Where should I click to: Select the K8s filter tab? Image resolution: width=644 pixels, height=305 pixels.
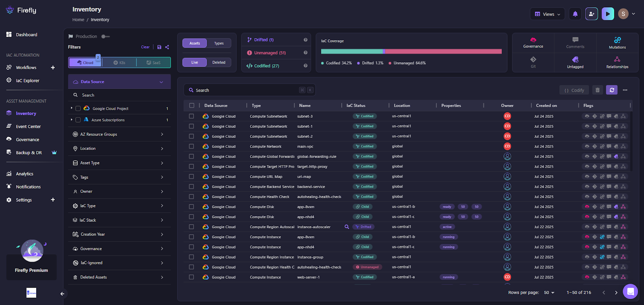(120, 62)
